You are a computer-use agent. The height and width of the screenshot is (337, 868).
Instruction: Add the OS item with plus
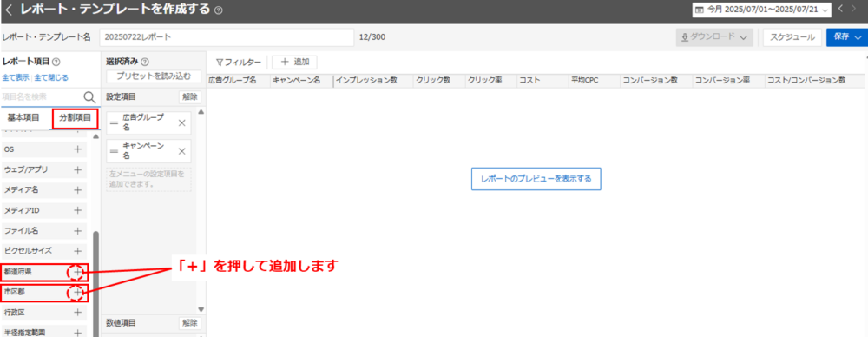click(x=77, y=149)
